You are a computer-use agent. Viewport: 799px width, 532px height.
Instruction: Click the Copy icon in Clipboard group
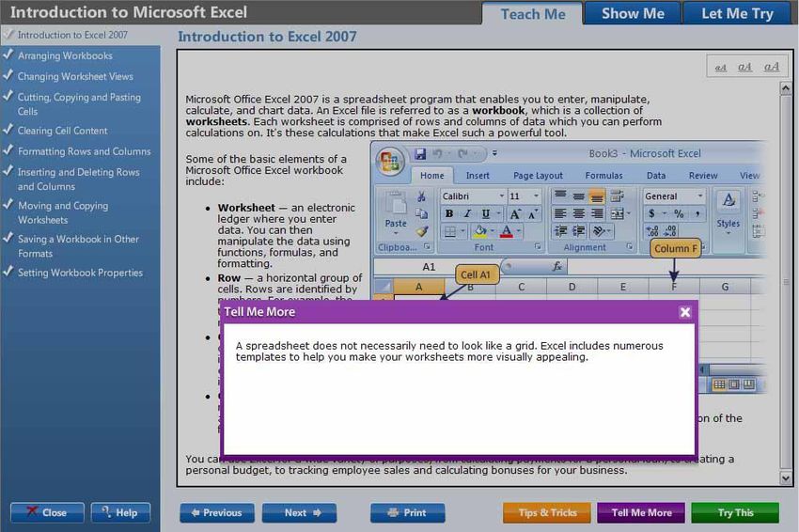coord(421,213)
